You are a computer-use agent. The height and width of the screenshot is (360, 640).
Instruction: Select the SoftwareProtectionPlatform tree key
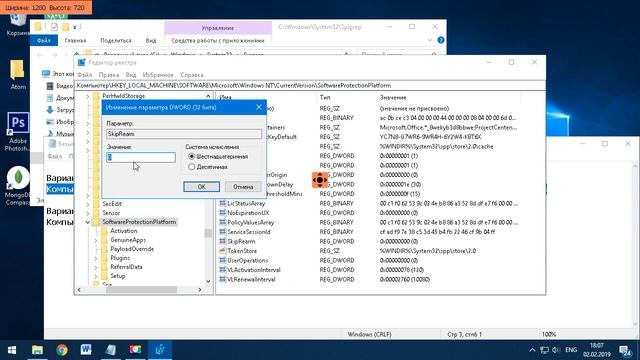pyautogui.click(x=139, y=222)
